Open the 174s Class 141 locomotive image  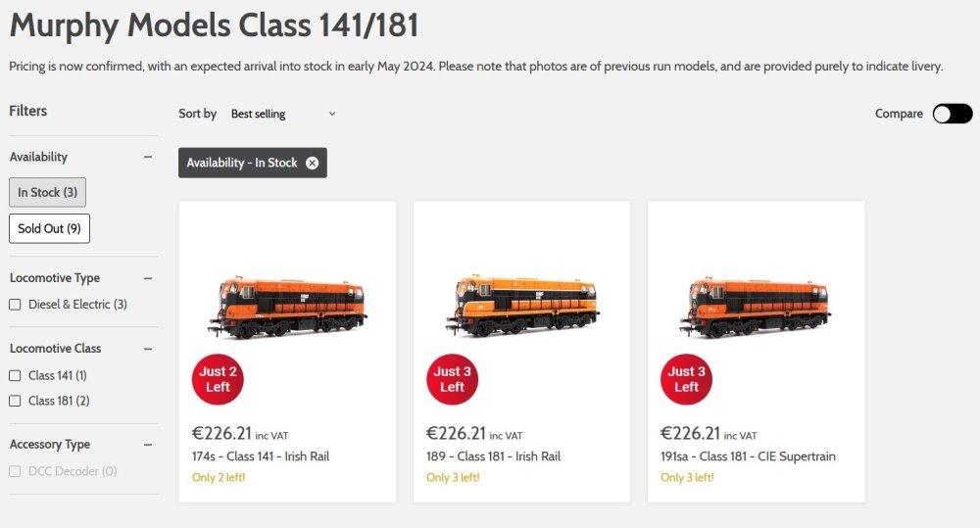point(287,306)
